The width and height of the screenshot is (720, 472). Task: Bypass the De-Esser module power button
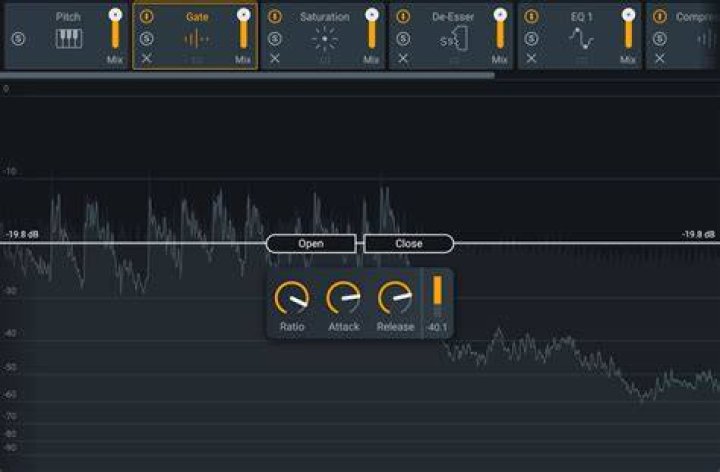[403, 17]
